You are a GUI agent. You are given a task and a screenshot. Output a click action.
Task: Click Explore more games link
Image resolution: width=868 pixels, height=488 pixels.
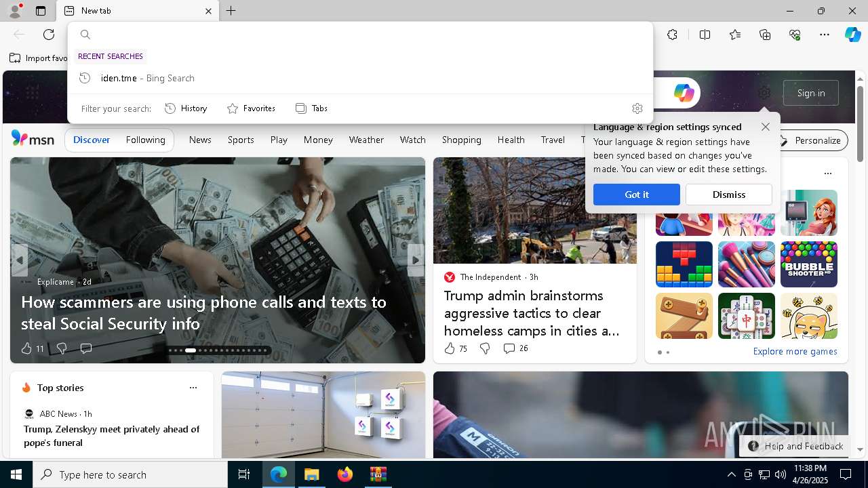tap(795, 352)
